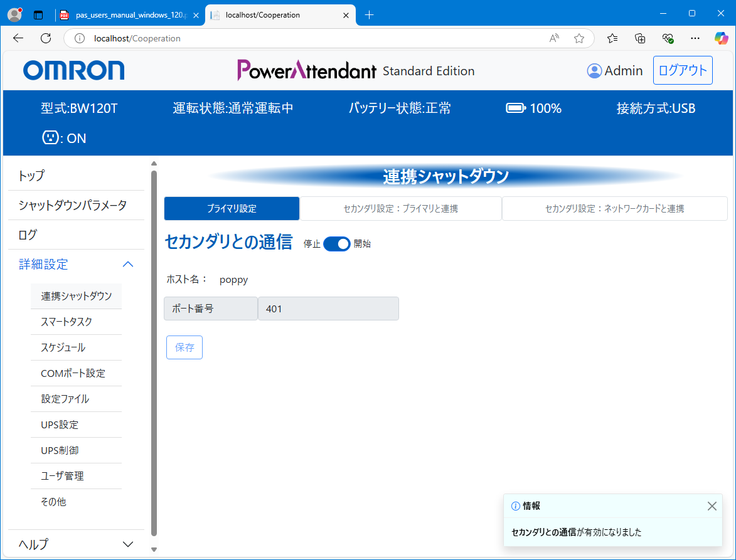Image resolution: width=736 pixels, height=560 pixels.
Task: Click the バッテリー状態:正常 status text
Action: (400, 108)
